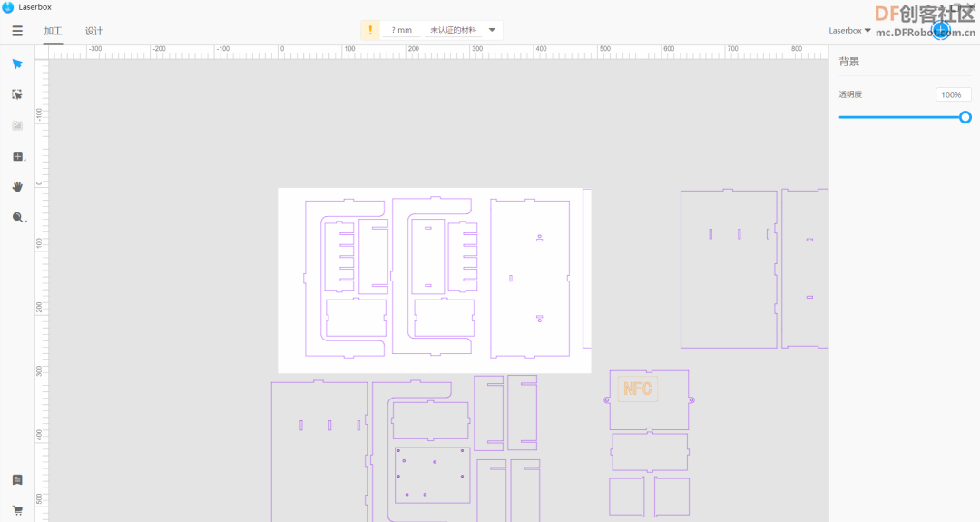The height and width of the screenshot is (522, 980).
Task: Select the arrow selection tool
Action: point(17,64)
